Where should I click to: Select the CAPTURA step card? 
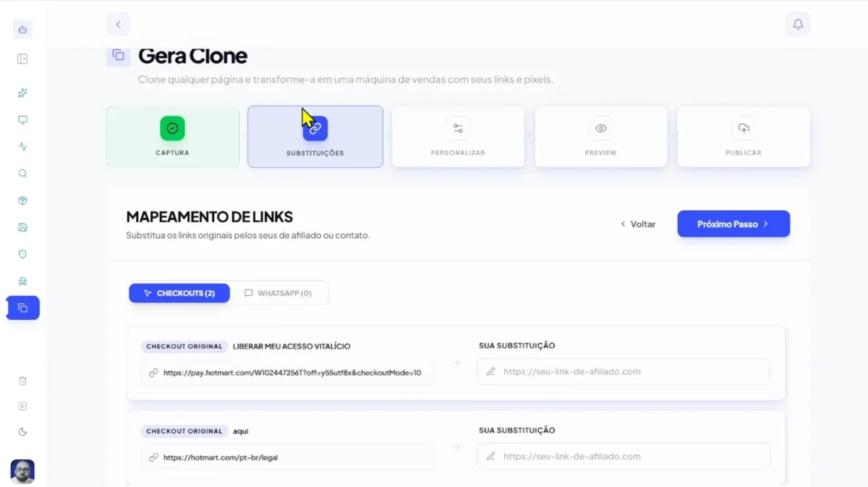(172, 136)
